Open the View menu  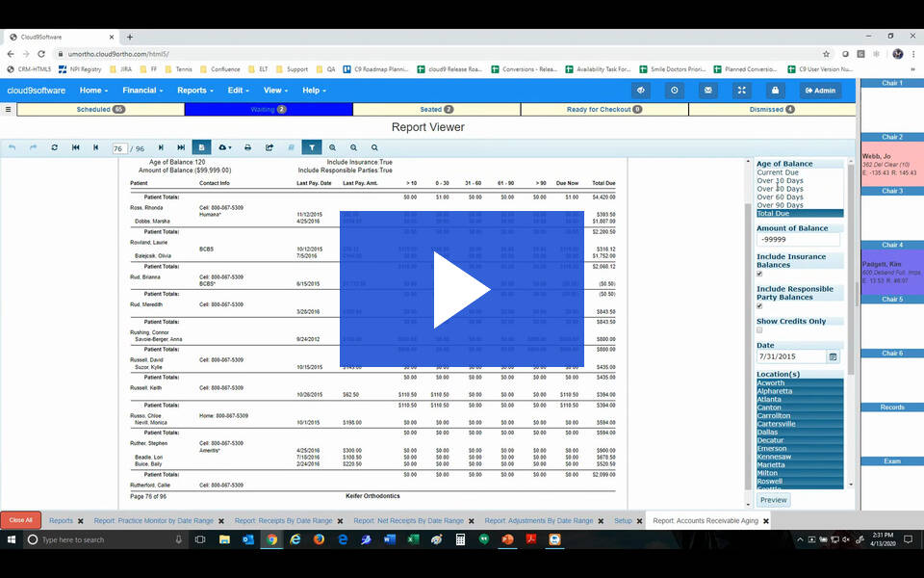[x=275, y=91]
